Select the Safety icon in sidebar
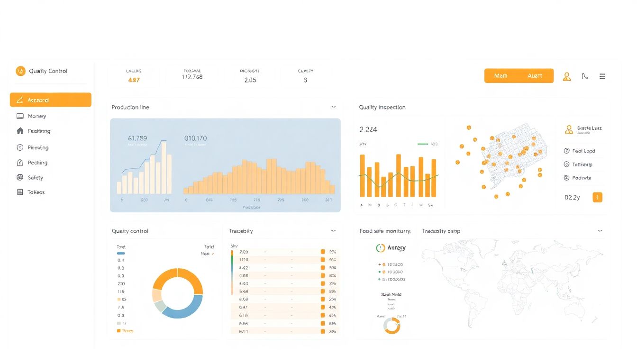 coord(20,177)
